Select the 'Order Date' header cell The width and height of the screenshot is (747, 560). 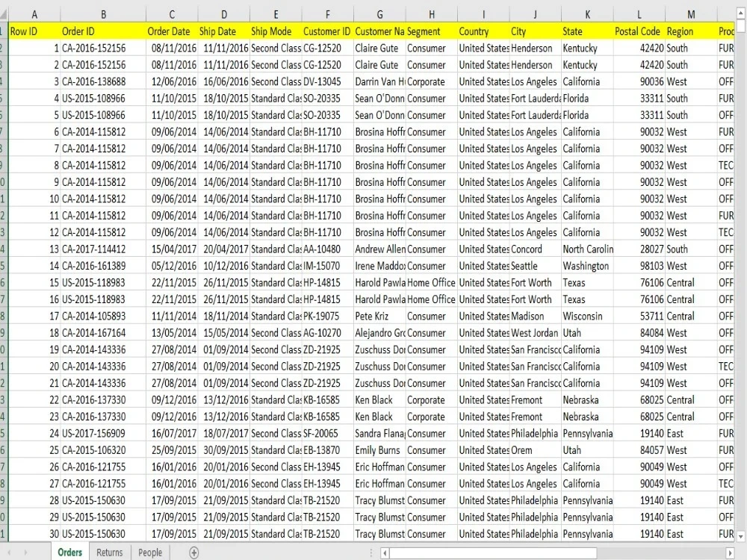172,31
